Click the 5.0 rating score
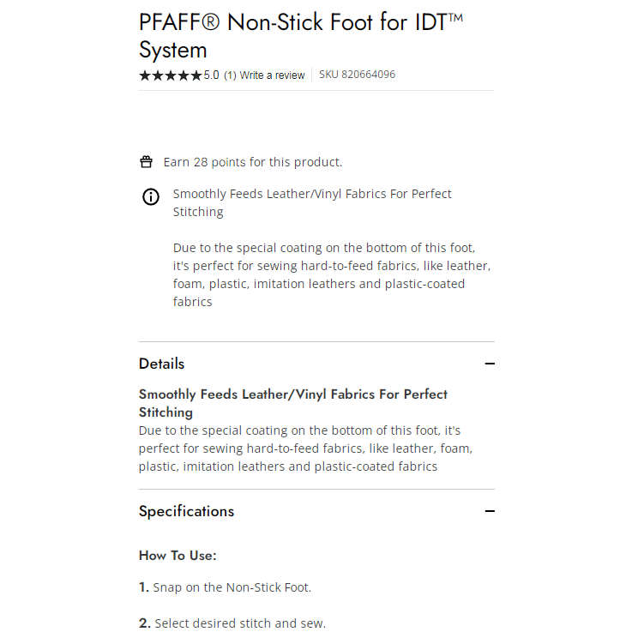Viewport: 644px width, 644px height. pos(212,75)
